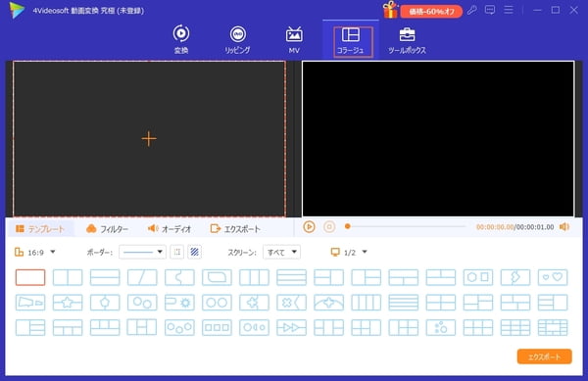The width and height of the screenshot is (588, 381).
Task: Click the border size grid icon
Action: click(177, 252)
